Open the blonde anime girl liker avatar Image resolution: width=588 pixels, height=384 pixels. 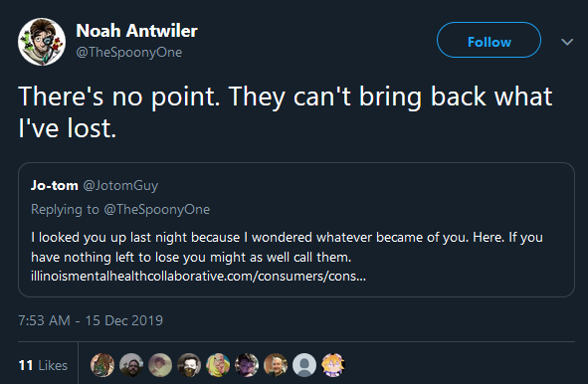coord(333,365)
